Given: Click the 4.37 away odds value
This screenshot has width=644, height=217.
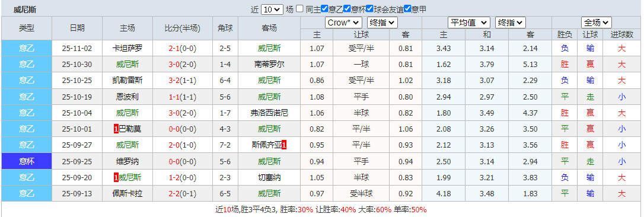Looking at the screenshot, I should click(530, 113).
